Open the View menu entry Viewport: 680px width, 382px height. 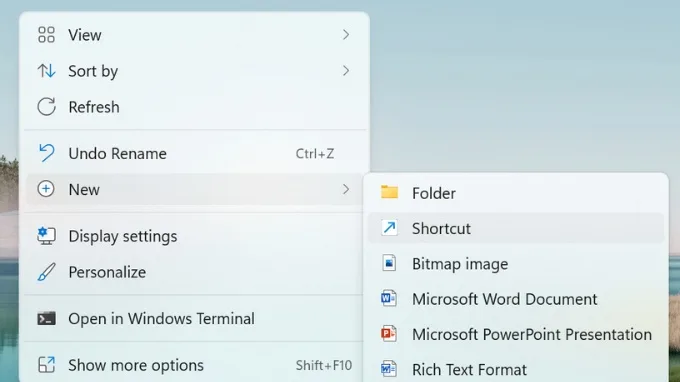[194, 35]
